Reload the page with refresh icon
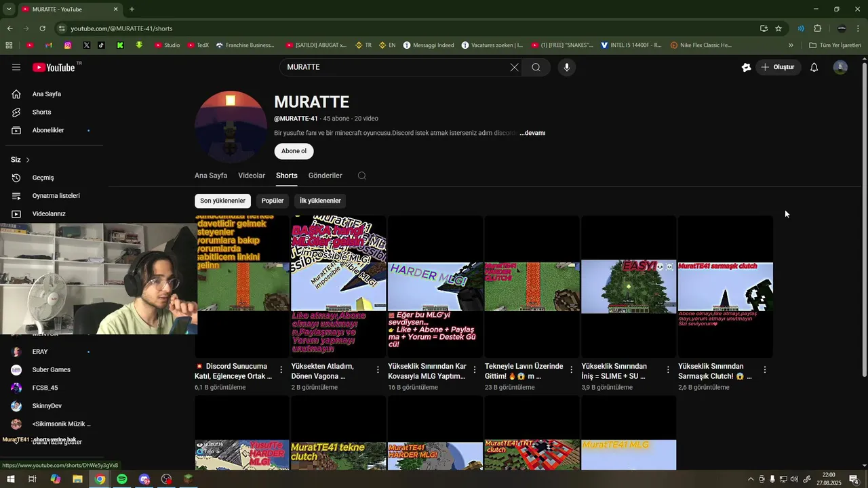The height and width of the screenshot is (488, 868). click(43, 28)
